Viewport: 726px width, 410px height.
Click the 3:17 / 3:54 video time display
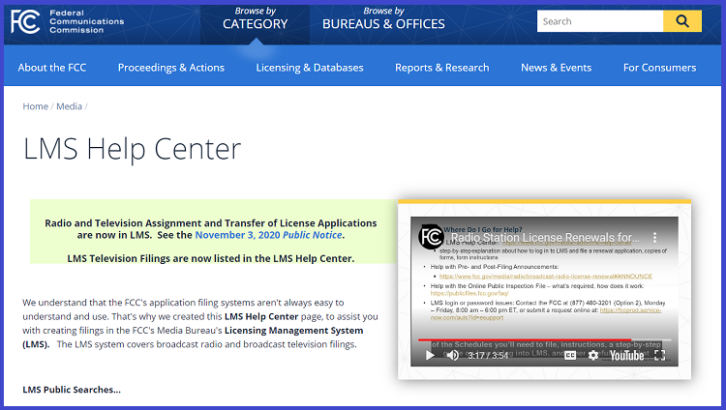pos(488,355)
